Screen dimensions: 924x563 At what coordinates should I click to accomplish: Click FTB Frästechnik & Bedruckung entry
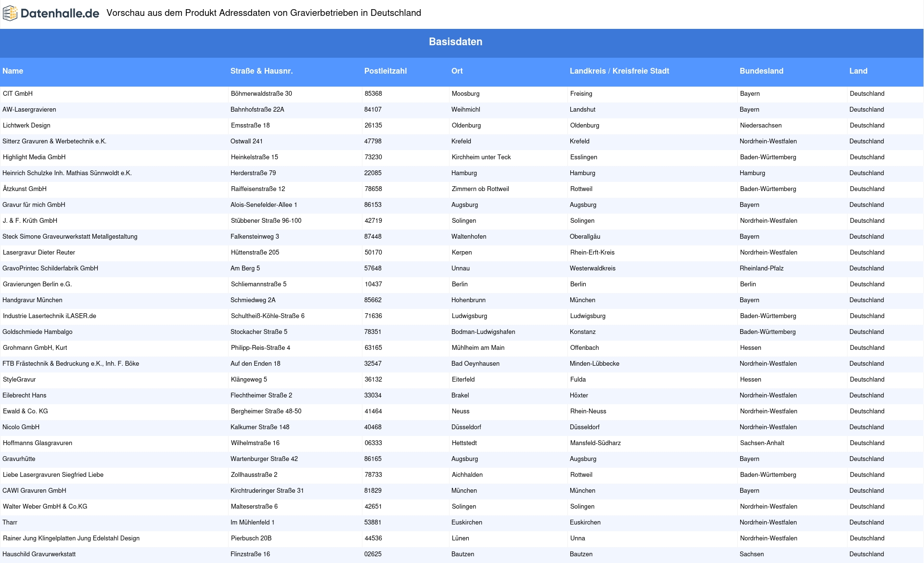71,363
